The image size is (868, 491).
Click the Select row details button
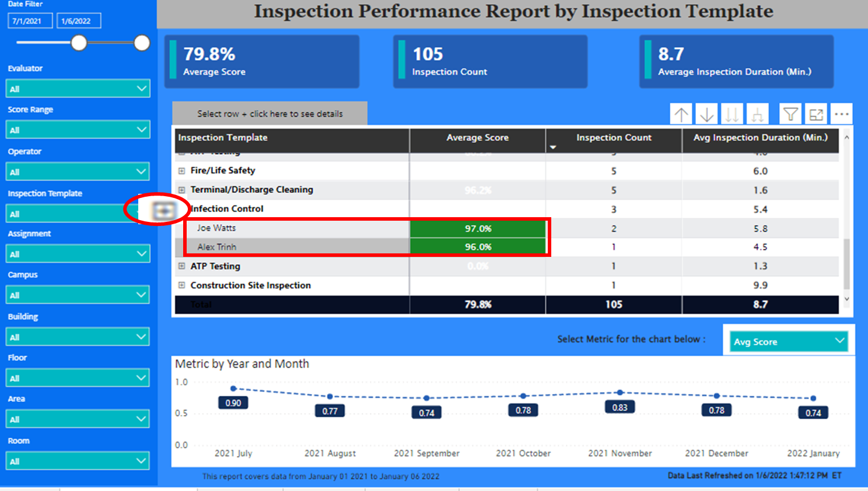pyautogui.click(x=269, y=113)
